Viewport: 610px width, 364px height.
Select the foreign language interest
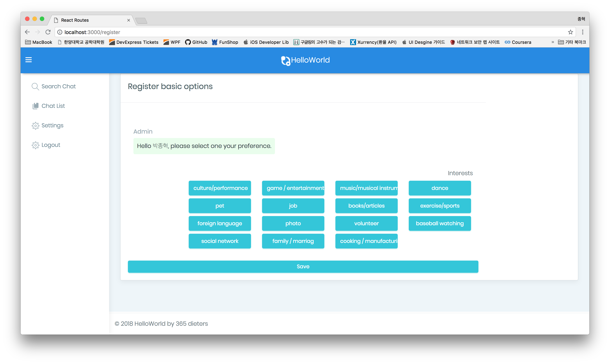pyautogui.click(x=220, y=223)
